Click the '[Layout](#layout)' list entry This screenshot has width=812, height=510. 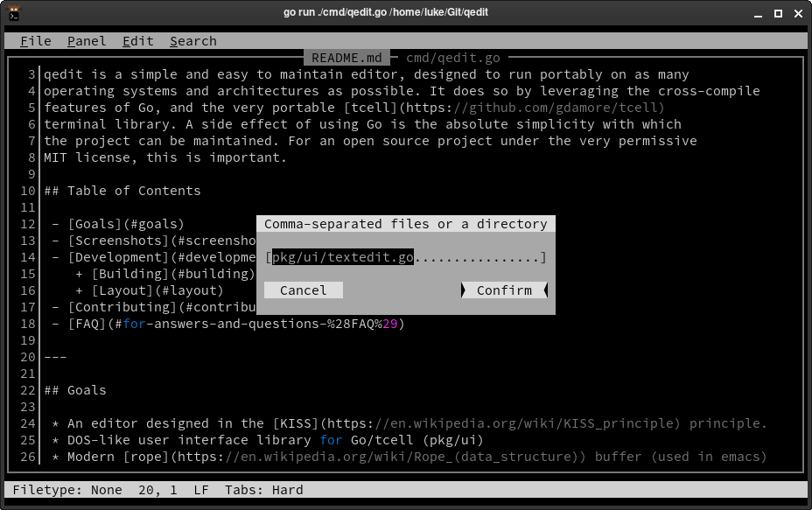pyautogui.click(x=157, y=290)
